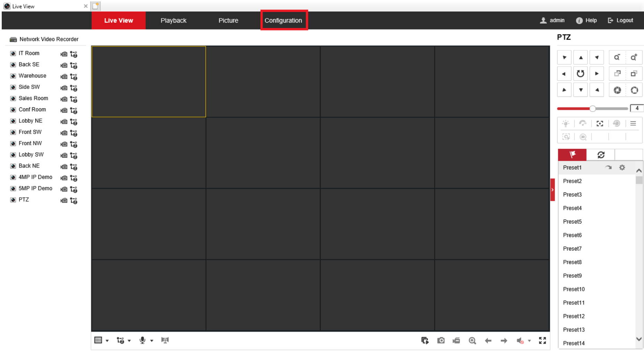Log out of the recorder
The image size is (644, 351).
[620, 21]
